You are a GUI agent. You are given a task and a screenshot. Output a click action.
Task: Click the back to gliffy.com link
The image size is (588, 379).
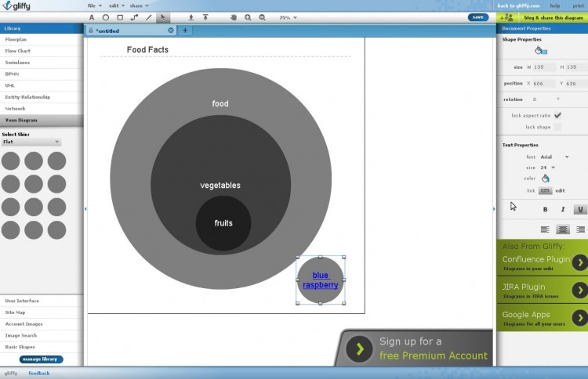pyautogui.click(x=518, y=5)
